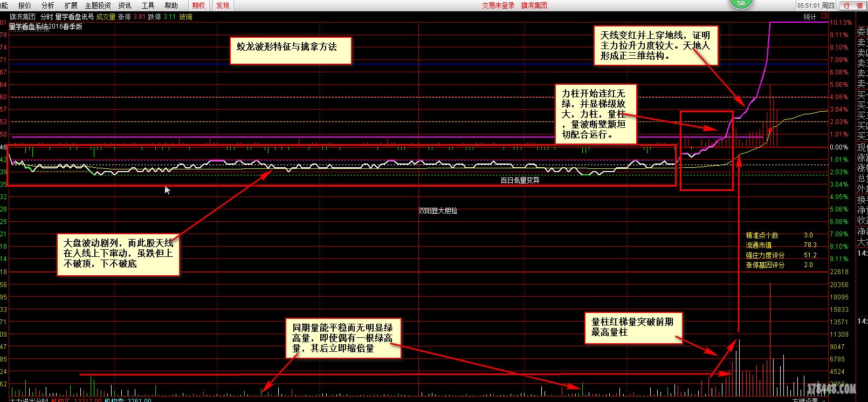Open the 主题投资 menu
The height and width of the screenshot is (402, 868).
[98, 5]
